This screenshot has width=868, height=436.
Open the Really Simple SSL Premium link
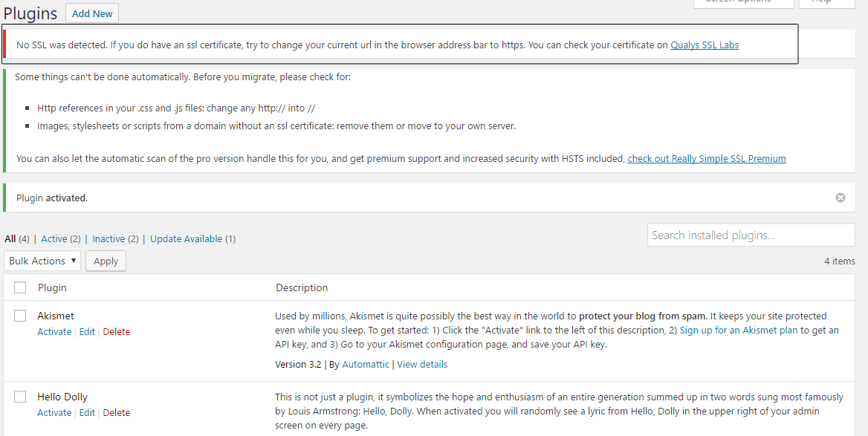[706, 158]
